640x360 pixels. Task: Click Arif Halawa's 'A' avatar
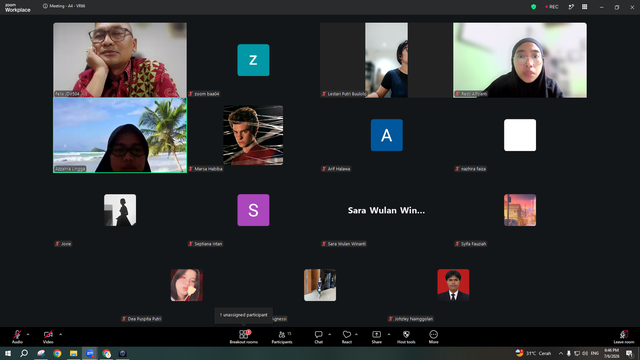click(x=387, y=135)
